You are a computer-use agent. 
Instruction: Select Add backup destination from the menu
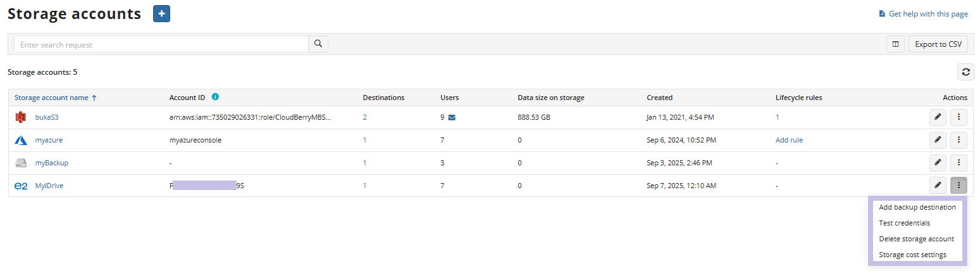(x=917, y=207)
